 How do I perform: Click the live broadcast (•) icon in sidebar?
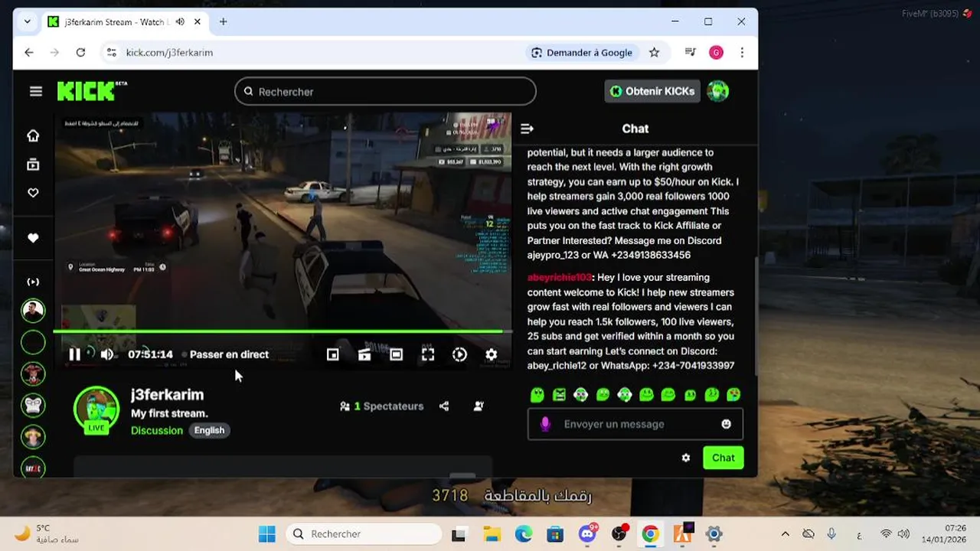tap(33, 282)
